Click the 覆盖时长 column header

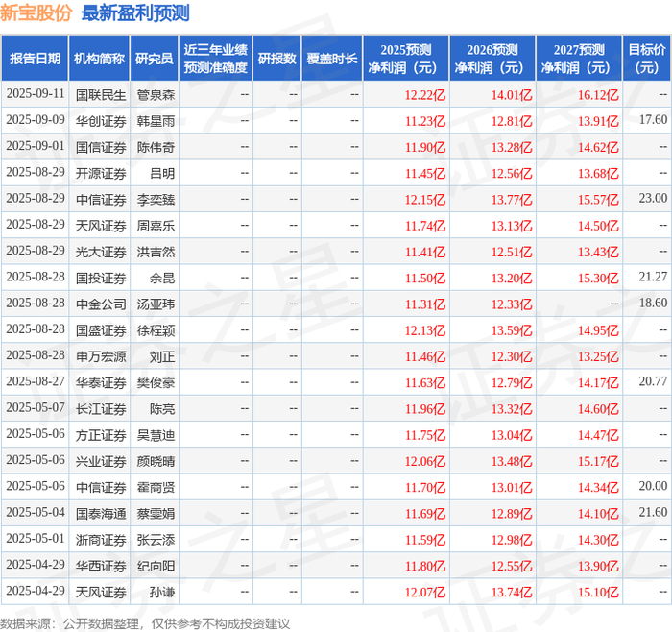pyautogui.click(x=332, y=59)
